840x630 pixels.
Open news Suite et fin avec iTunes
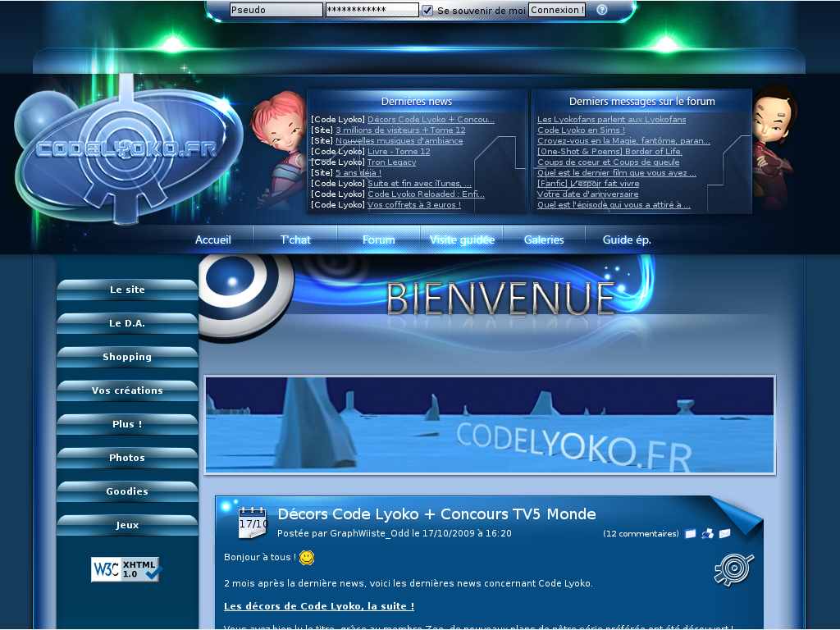(419, 184)
